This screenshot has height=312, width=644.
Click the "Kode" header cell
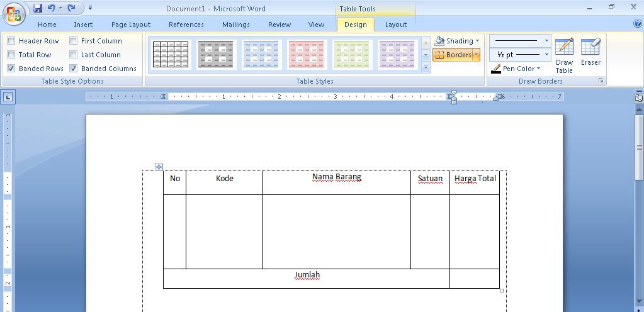coord(224,182)
